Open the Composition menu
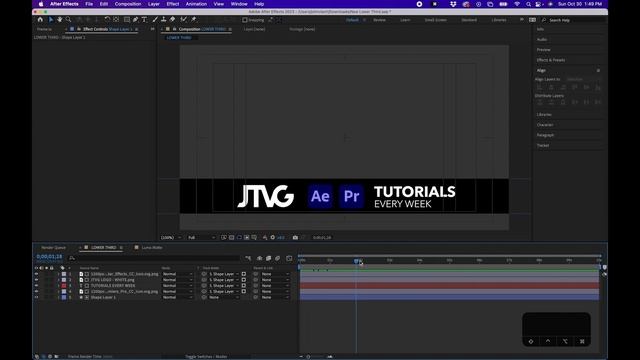The width and height of the screenshot is (640, 360). click(x=128, y=4)
